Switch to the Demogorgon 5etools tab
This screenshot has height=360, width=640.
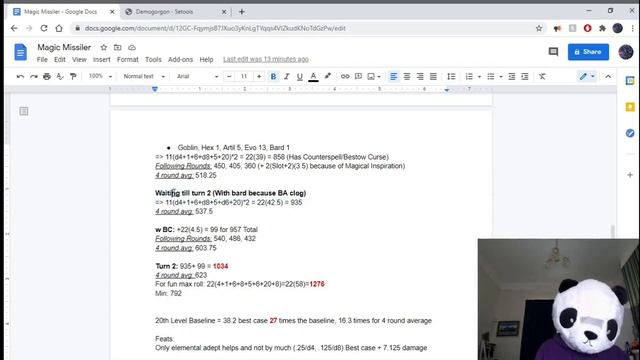(176, 12)
